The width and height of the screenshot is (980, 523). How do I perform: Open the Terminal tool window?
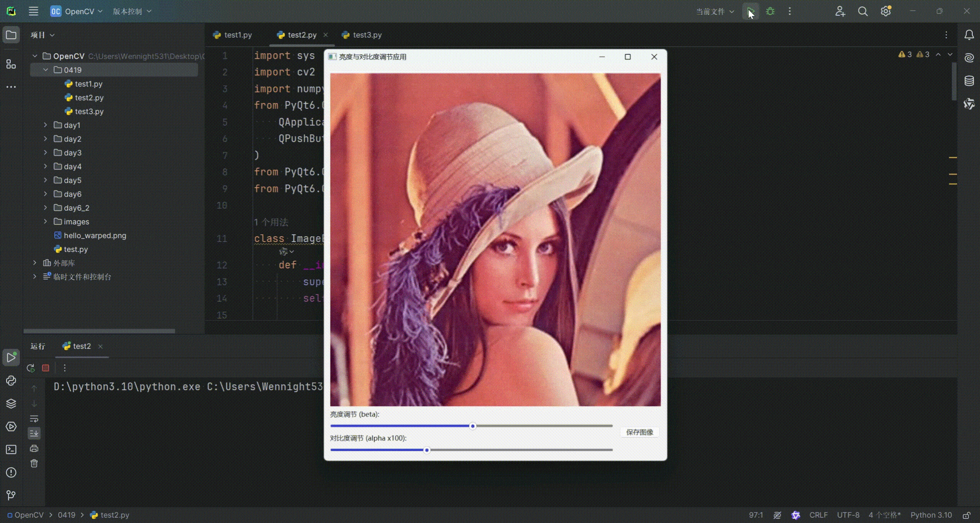(x=11, y=449)
